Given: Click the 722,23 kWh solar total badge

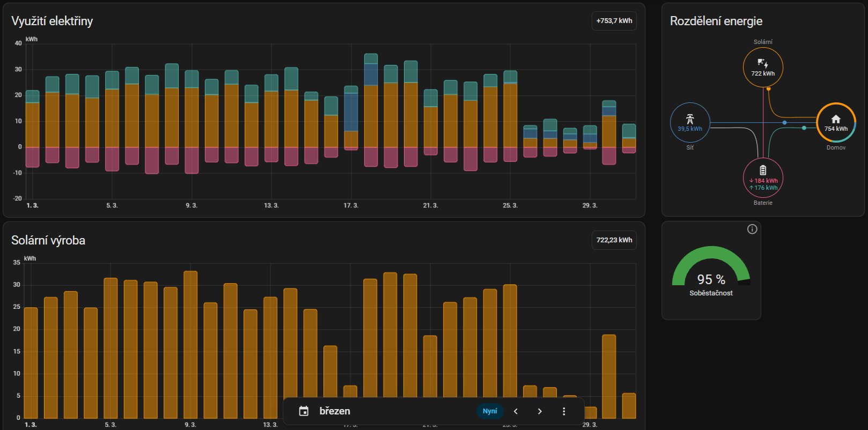Looking at the screenshot, I should click(x=614, y=240).
